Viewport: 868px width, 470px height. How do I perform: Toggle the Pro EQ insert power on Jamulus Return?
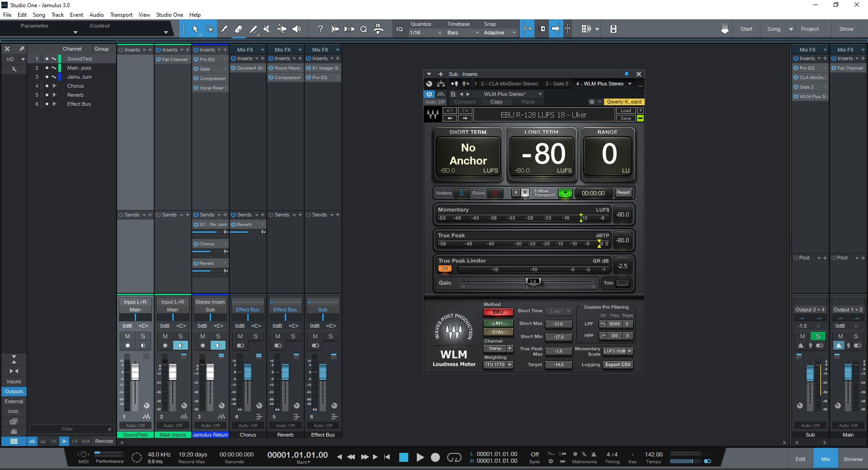tap(196, 59)
